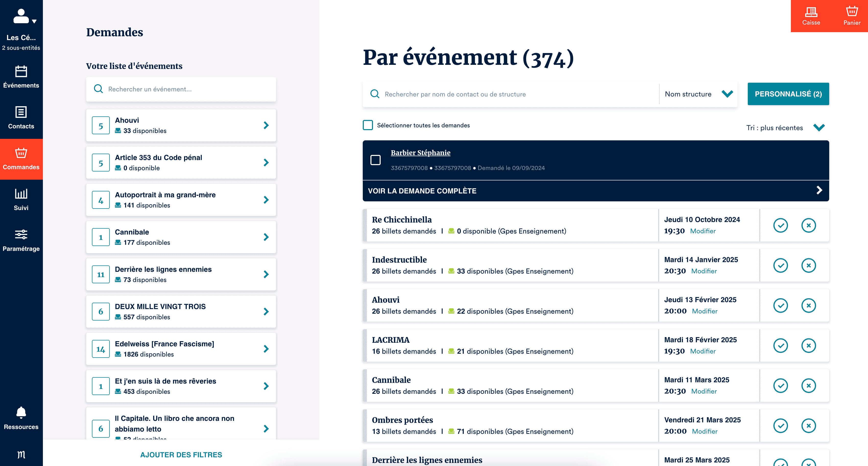868x466 pixels.
Task: Approve the Re Chicchinella request
Action: coord(781,225)
